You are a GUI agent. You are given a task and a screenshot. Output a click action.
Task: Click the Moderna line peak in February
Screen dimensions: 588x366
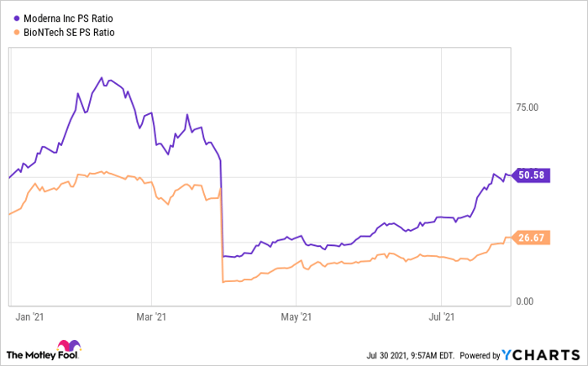click(x=102, y=78)
